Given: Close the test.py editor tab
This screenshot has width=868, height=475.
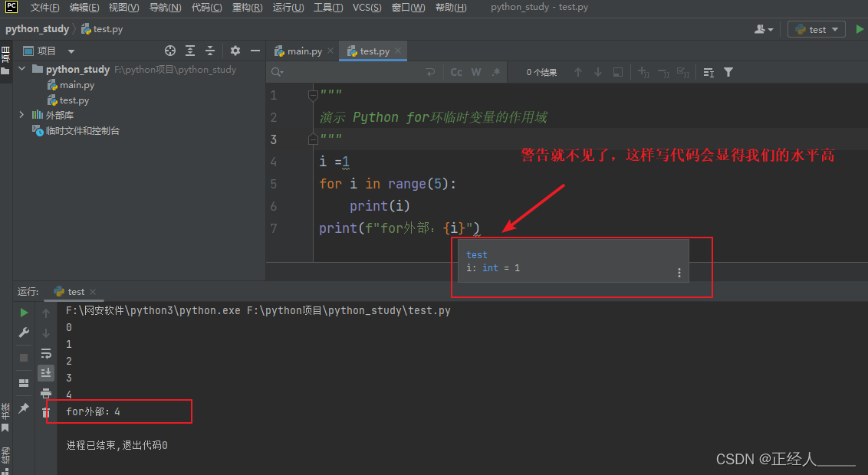Looking at the screenshot, I should click(x=398, y=51).
